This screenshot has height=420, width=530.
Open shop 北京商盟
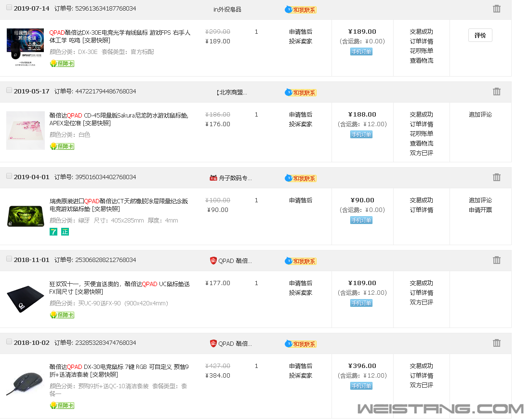click(x=232, y=92)
